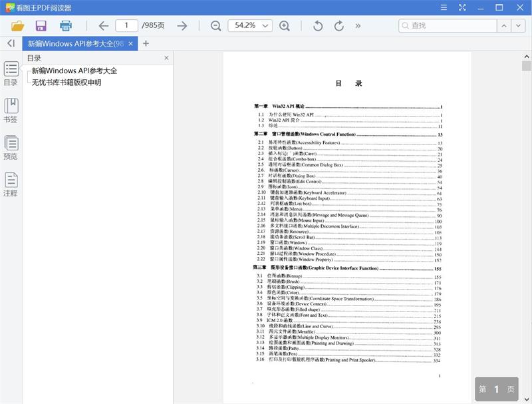532x404 pixels.
Task: Go to the previous page arrow
Action: click(x=103, y=26)
